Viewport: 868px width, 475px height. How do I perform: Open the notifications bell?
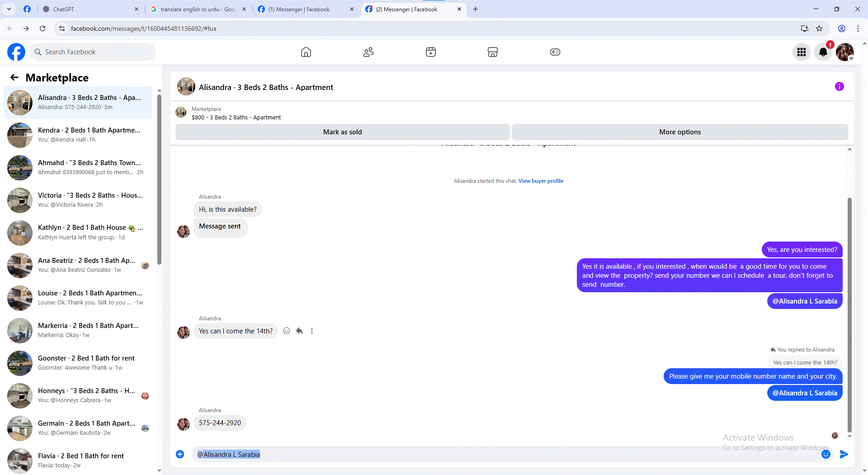(823, 52)
